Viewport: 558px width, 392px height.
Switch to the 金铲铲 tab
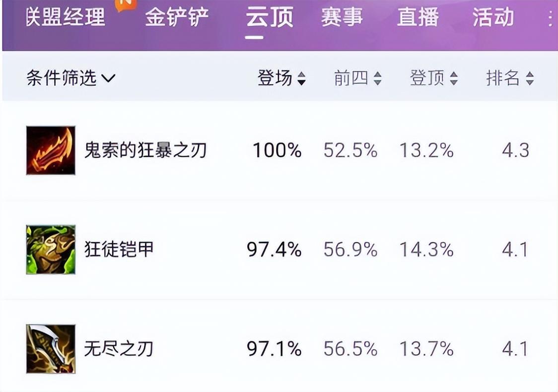177,17
